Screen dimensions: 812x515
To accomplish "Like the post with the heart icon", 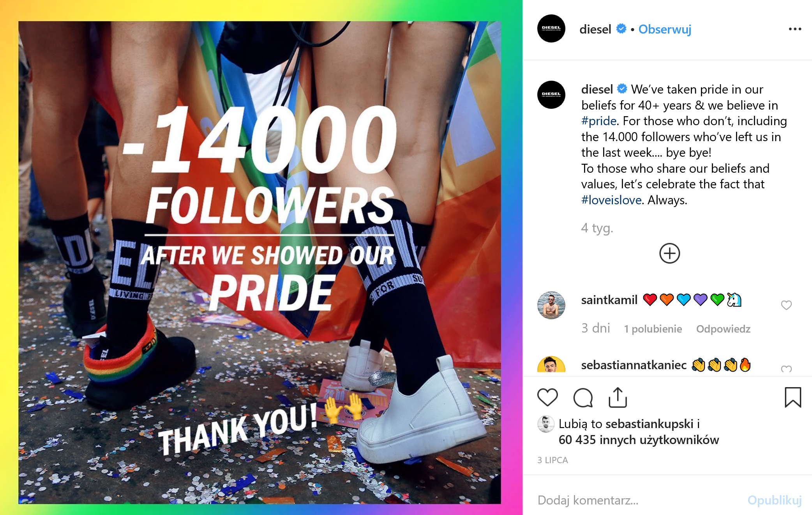I will (547, 398).
